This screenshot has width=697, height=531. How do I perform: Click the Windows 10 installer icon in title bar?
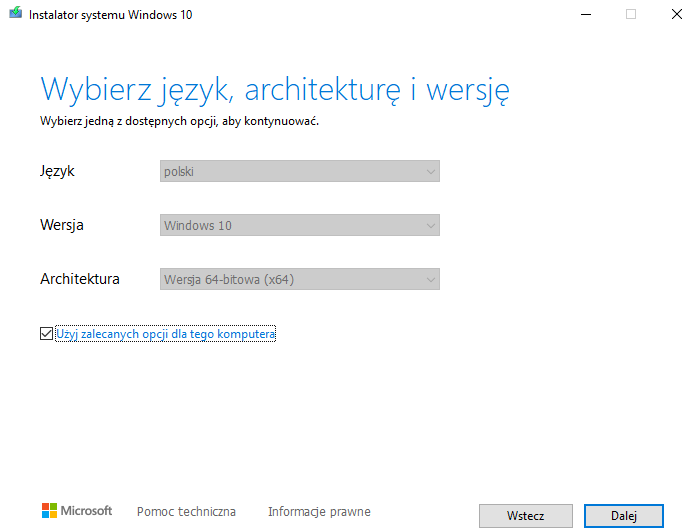point(15,15)
